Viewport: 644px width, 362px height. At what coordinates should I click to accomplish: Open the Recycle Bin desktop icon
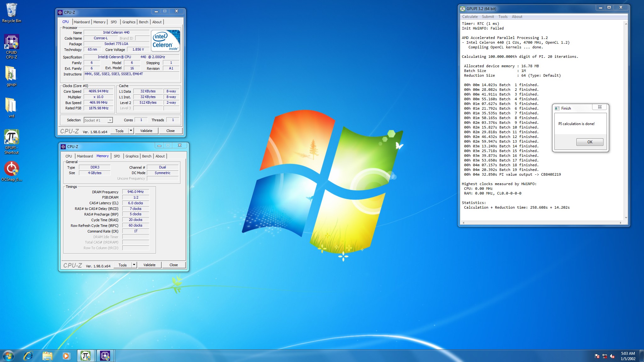coord(11,13)
